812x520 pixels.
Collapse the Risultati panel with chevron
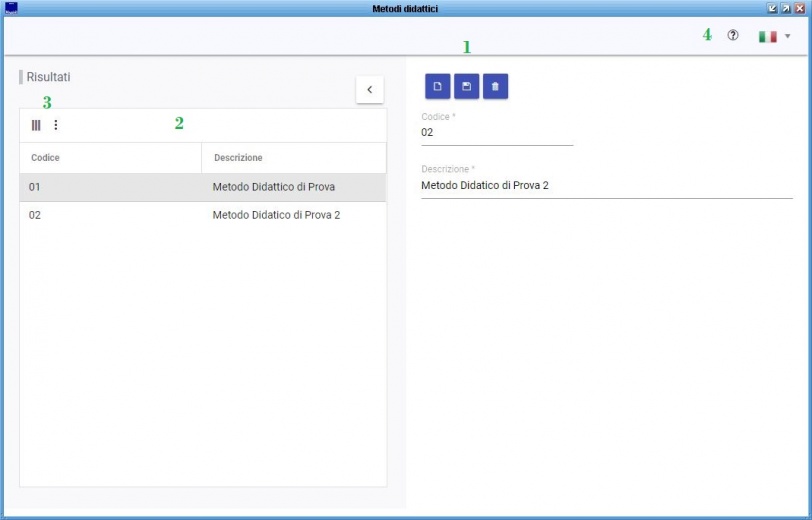[369, 90]
